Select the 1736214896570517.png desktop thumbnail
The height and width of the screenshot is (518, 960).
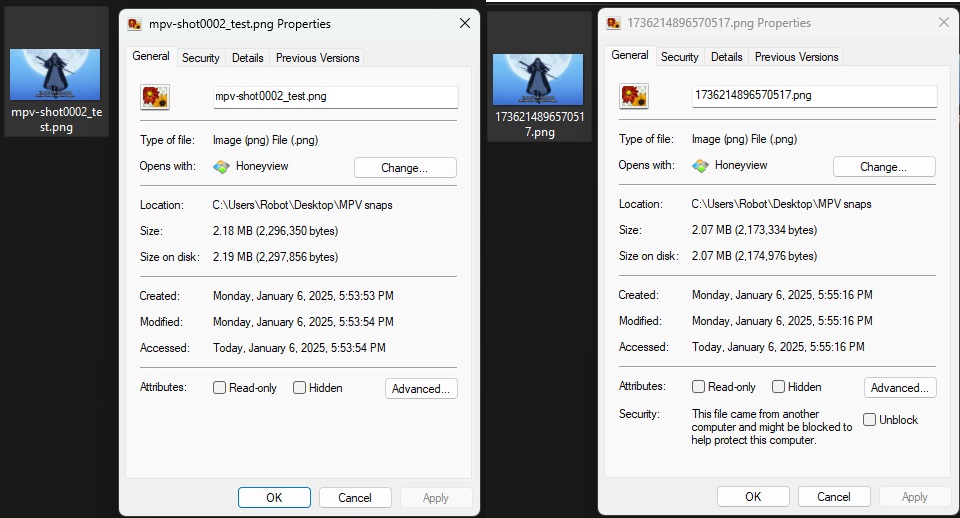pyautogui.click(x=538, y=79)
